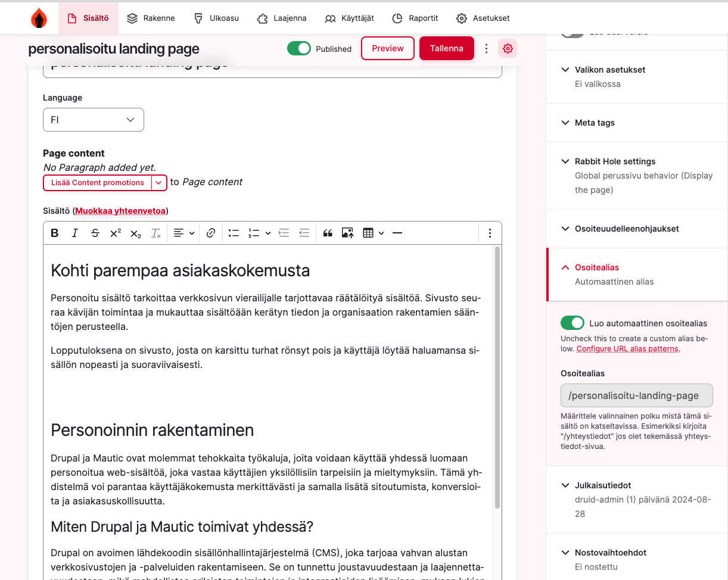Screen dimensions: 728x580
Task: Open the Käyttäjät admin menu
Action: 350,18
